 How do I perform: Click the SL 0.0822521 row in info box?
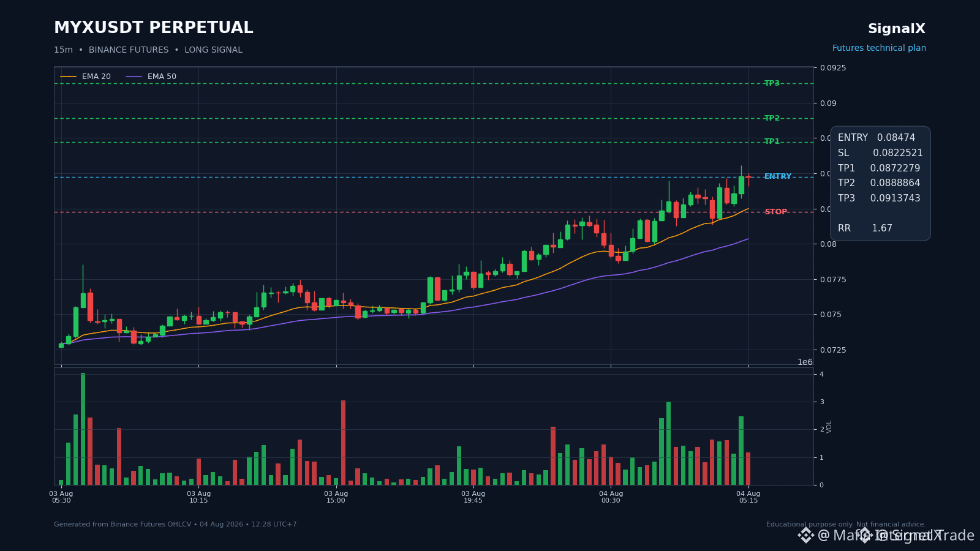point(880,153)
